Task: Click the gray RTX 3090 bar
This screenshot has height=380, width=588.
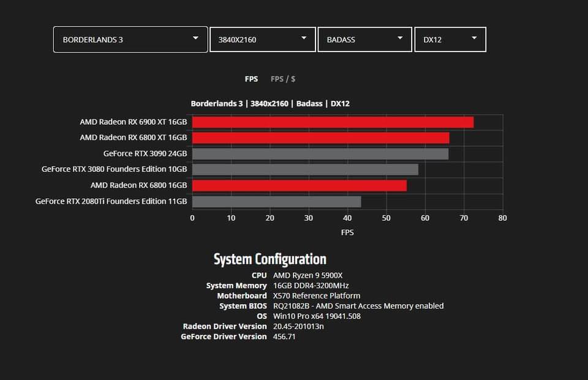Action: tap(320, 154)
